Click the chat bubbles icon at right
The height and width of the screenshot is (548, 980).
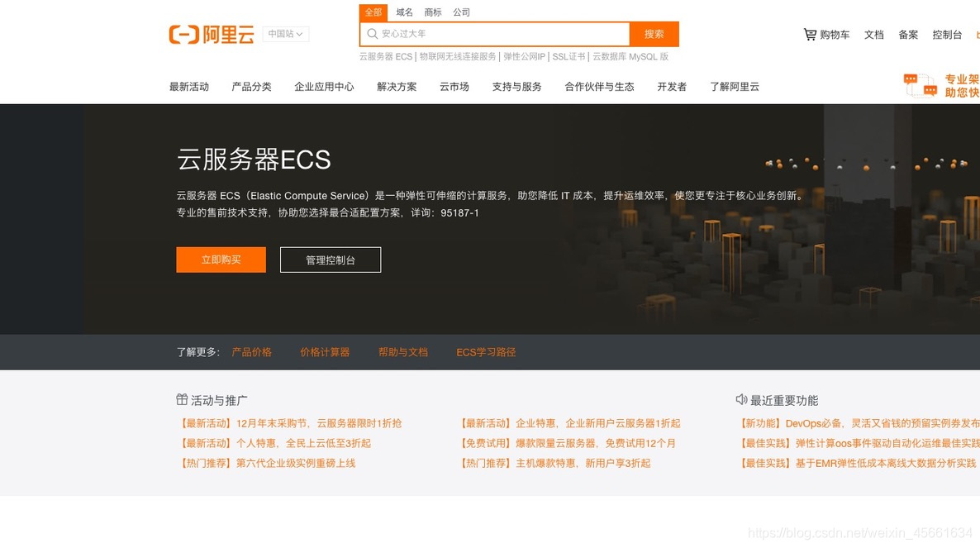pos(920,86)
